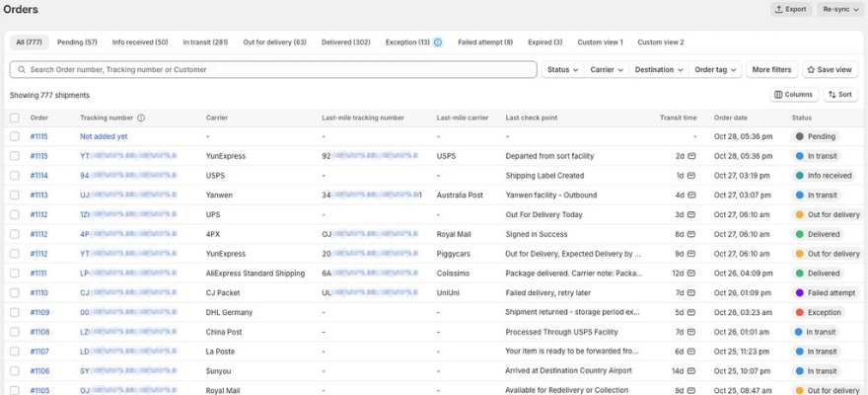The image size is (868, 395).
Task: Click the 'Australia Post' last-mile carrier cell
Action: click(460, 195)
